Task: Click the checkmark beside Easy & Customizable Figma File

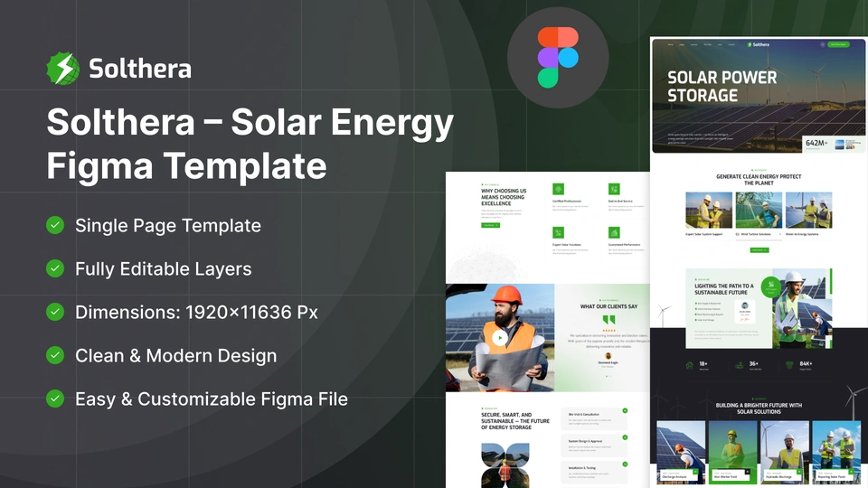Action: [x=55, y=399]
